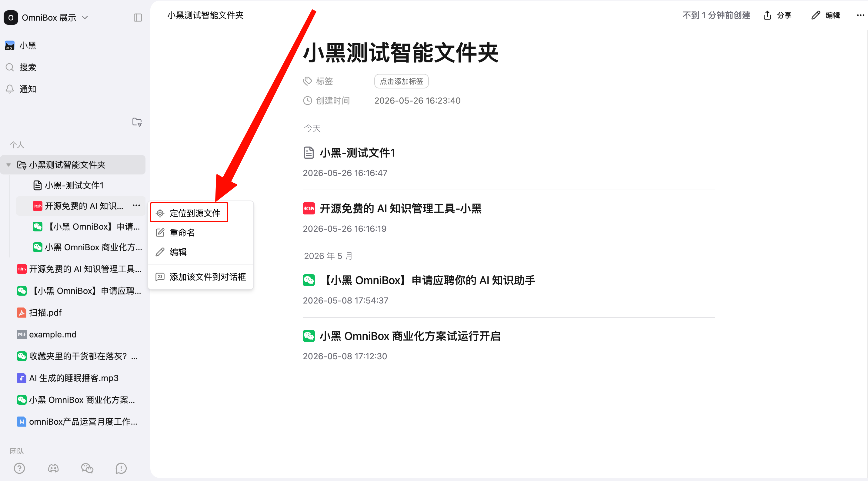Click the 小黑测试智能文件夹 page heading
Screen dimensions: 868x481
point(401,52)
